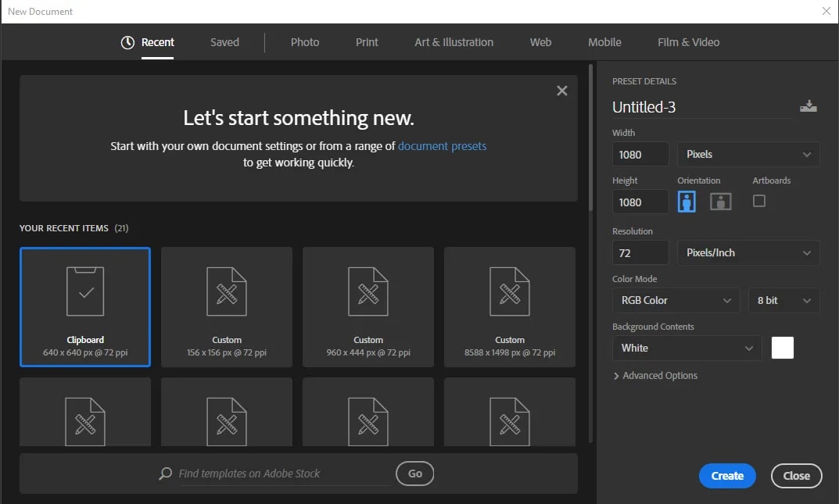Open the Pixels/Inch resolution units dropdown
Viewport: 839px width, 504px height.
(748, 253)
